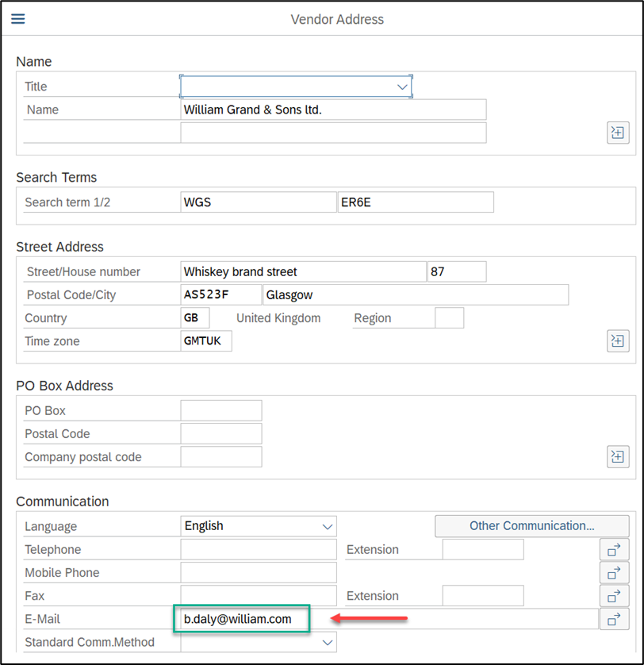Image resolution: width=644 pixels, height=665 pixels.
Task: Click the empty Region input field
Action: pos(449,318)
